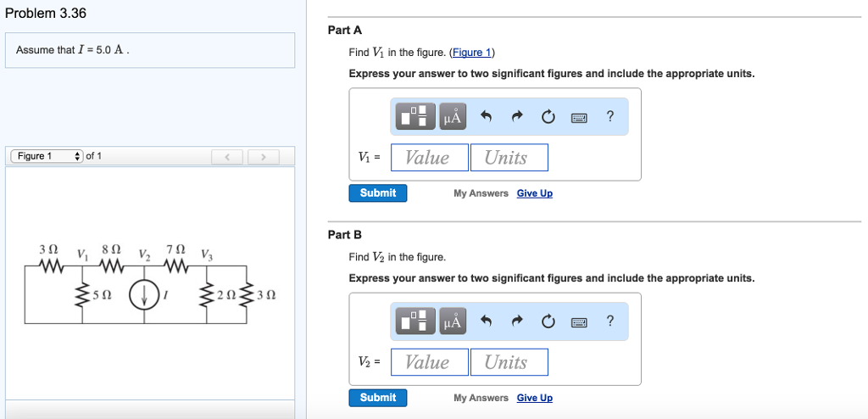Open My Answers for Part A
Image resolution: width=868 pixels, height=419 pixels.
(x=481, y=193)
